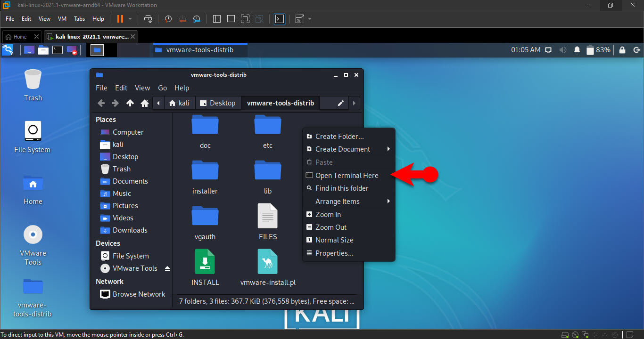Image resolution: width=644 pixels, height=339 pixels.
Task: Open the file manager Go menu
Action: tap(163, 88)
